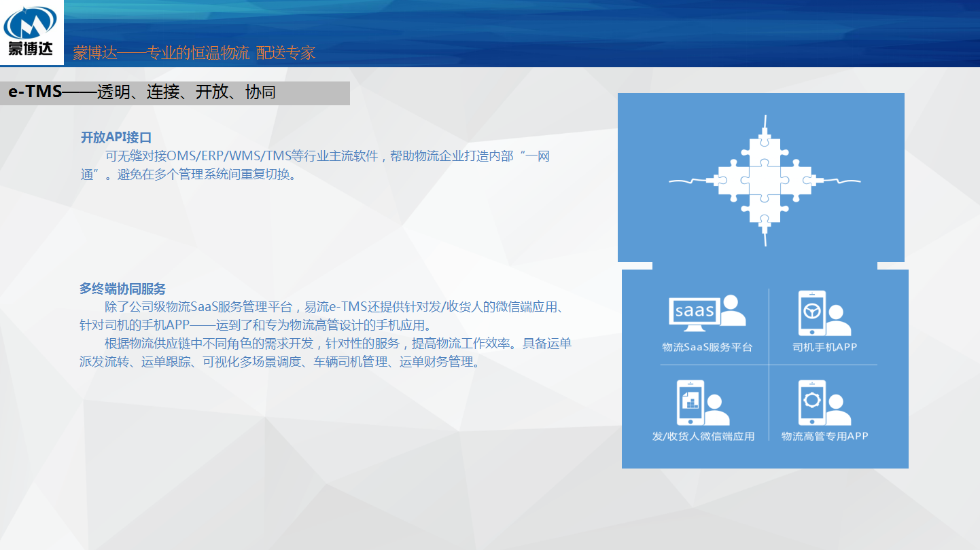
Task: Select the 物流高管专用APP gear phone icon
Action: 824,402
